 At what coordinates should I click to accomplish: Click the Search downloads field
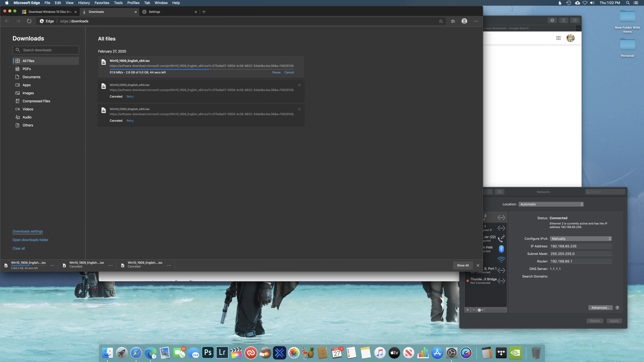(46, 50)
